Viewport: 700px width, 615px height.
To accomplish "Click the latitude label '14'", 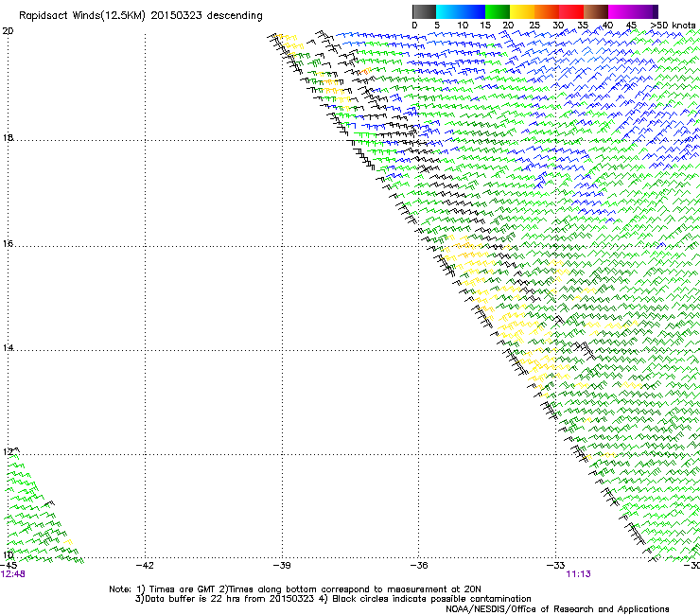I will (8, 347).
